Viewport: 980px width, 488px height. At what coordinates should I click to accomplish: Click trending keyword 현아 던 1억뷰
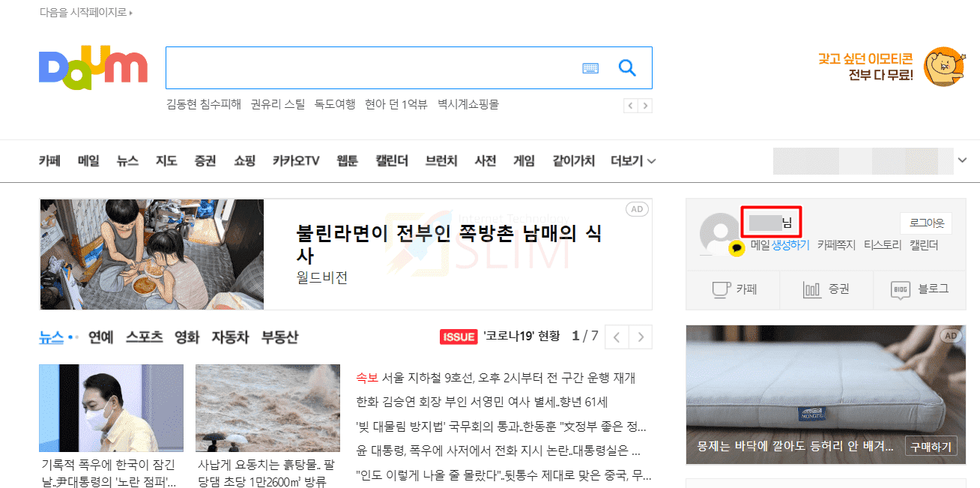(x=396, y=104)
